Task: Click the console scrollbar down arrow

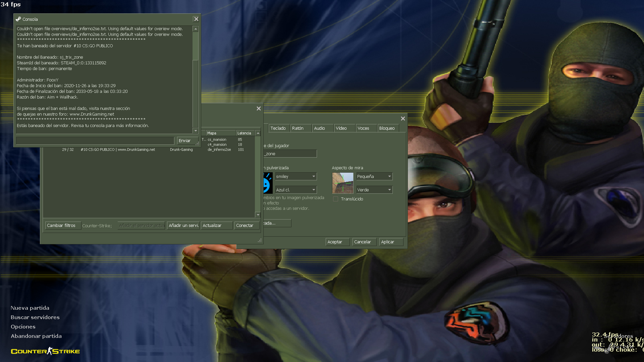Action: (x=196, y=131)
